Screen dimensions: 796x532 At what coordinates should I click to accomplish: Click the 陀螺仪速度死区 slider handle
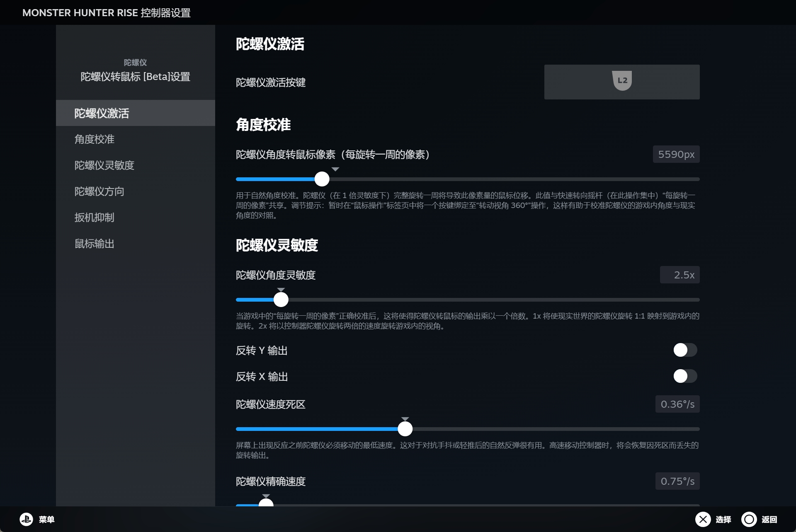coord(405,429)
